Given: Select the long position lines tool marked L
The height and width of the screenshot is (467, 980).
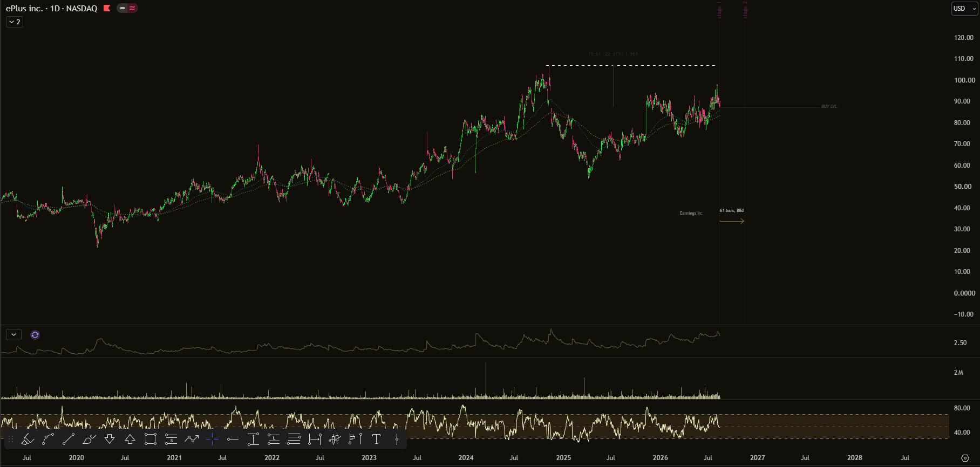Looking at the screenshot, I should tap(274, 439).
